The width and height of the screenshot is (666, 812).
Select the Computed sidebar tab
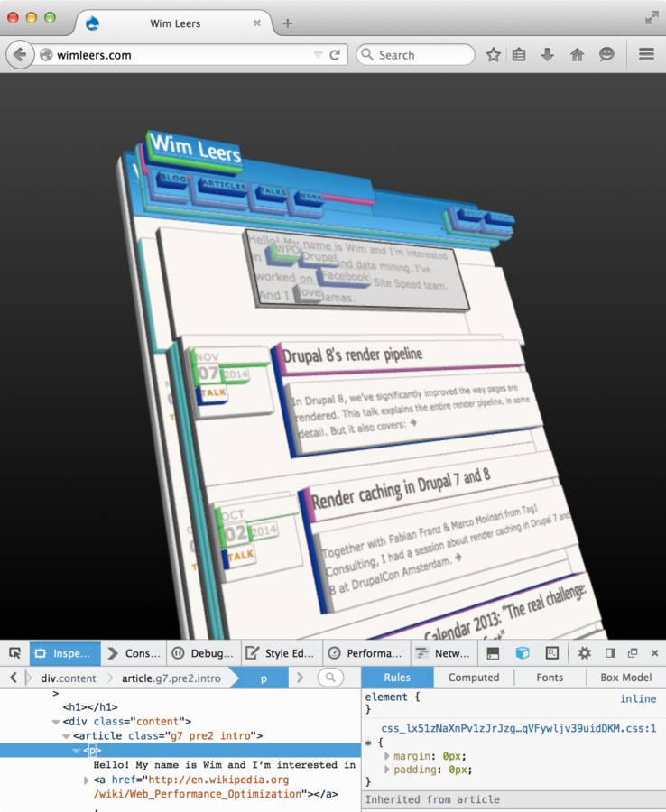tap(474, 678)
